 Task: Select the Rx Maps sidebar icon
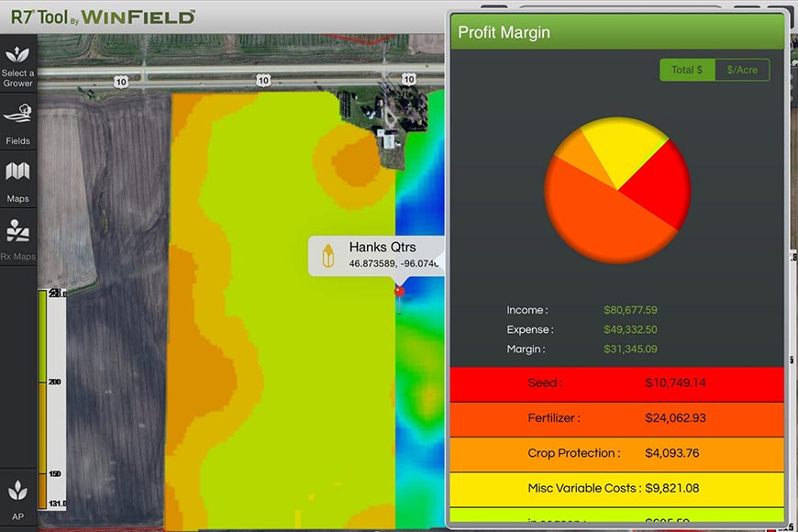pos(17,238)
